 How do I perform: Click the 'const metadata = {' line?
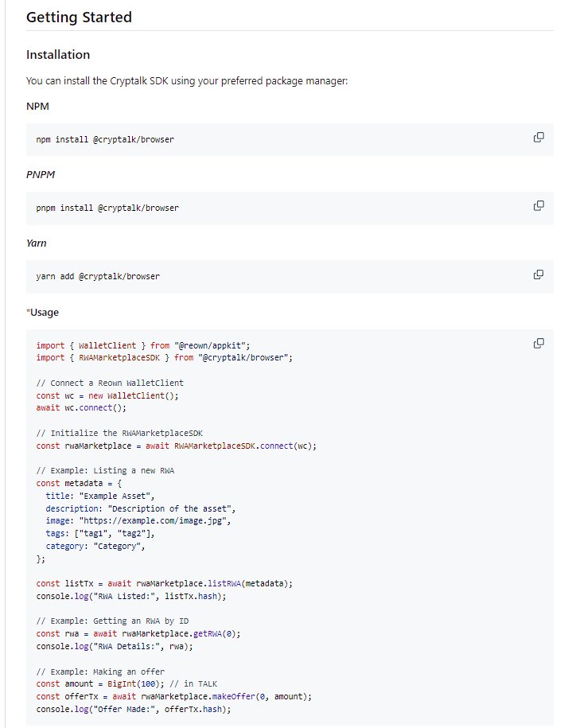coord(79,483)
